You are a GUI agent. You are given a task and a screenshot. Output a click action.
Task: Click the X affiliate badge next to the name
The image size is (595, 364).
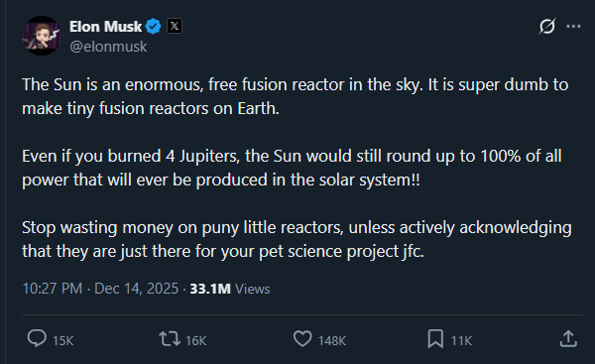[175, 26]
